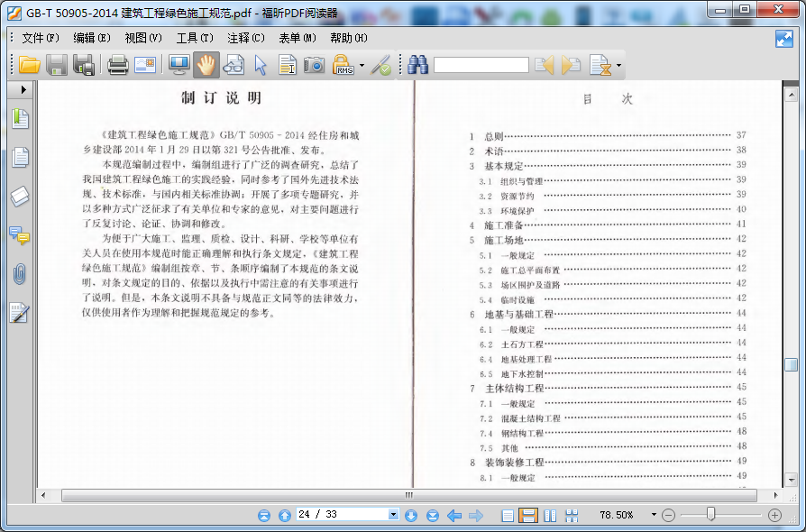806x532 pixels.
Task: Expand the zoom percentage dropdown
Action: 652,515
